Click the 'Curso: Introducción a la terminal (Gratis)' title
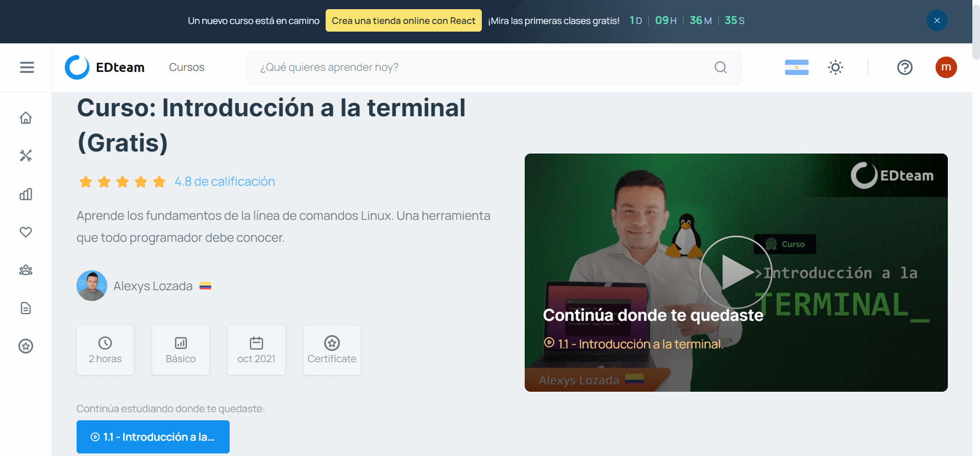980x456 pixels. [x=271, y=125]
